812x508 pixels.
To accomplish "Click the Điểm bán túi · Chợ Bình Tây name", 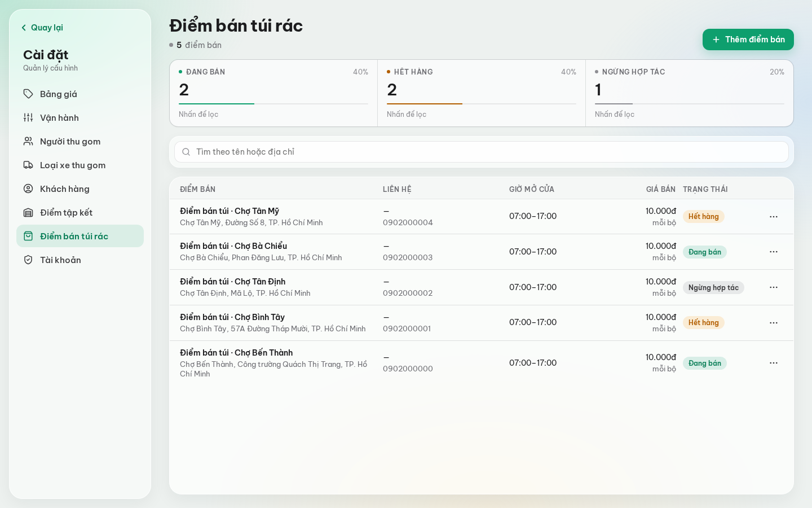I will (x=232, y=317).
